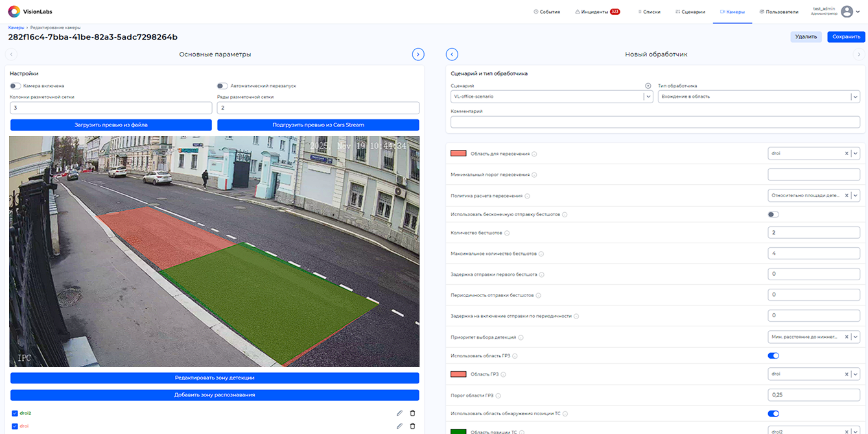The height and width of the screenshot is (434, 868).
Task: Focus the Минимальный порог пересечения field
Action: coord(814,175)
